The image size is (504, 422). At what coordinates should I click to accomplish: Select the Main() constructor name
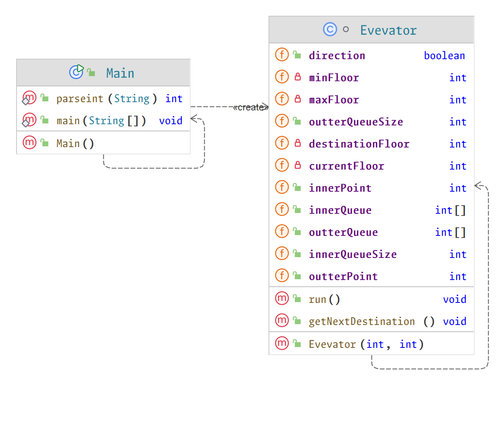(75, 144)
